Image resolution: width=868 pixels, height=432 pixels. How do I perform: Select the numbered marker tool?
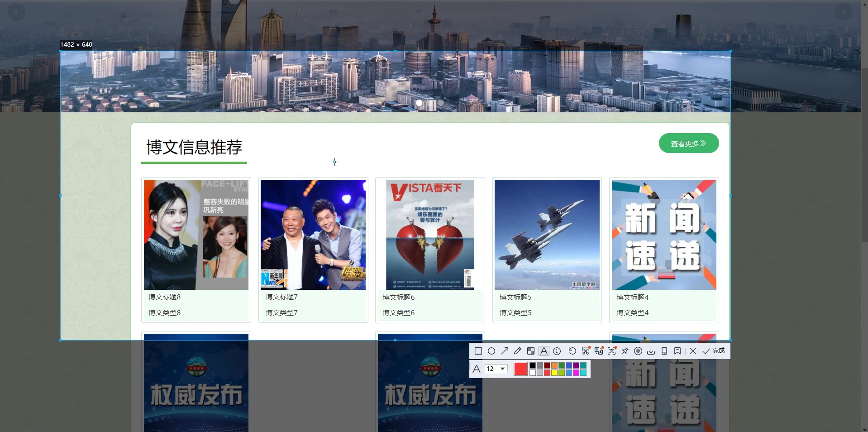(x=557, y=351)
